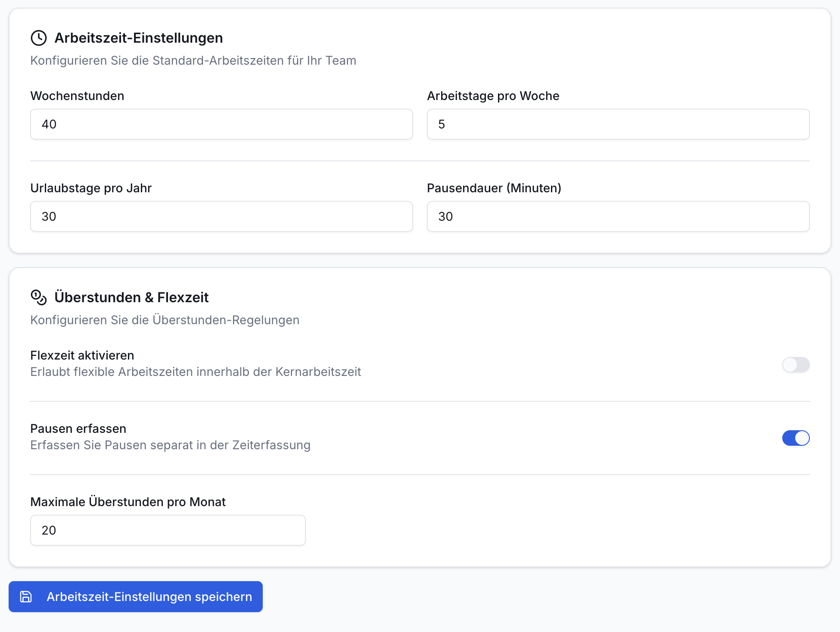
Task: Click the Überstunden & Flexzeit heading
Action: tap(131, 297)
